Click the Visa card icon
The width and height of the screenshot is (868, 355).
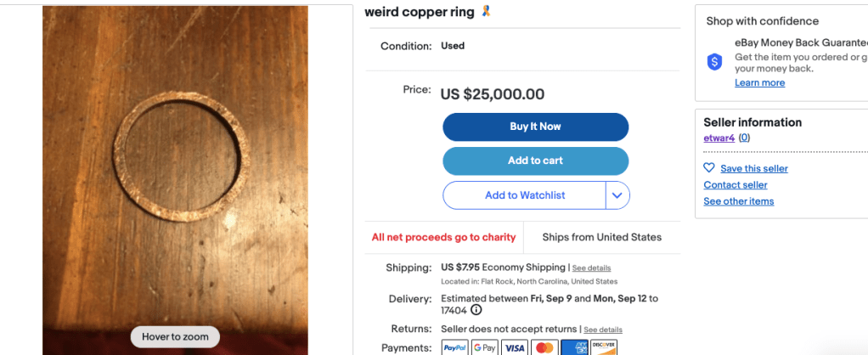click(x=515, y=347)
